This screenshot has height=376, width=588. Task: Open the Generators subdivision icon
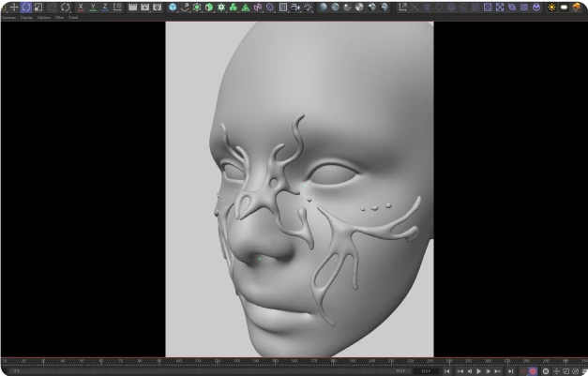tap(197, 8)
